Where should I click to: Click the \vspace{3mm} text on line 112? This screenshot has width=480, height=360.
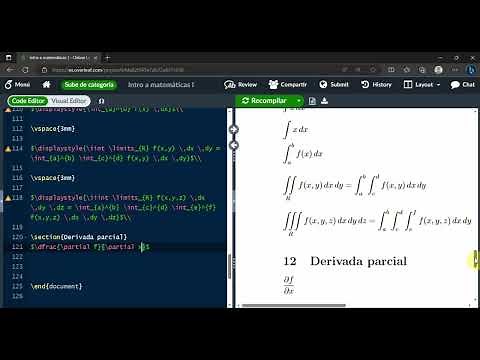click(53, 129)
